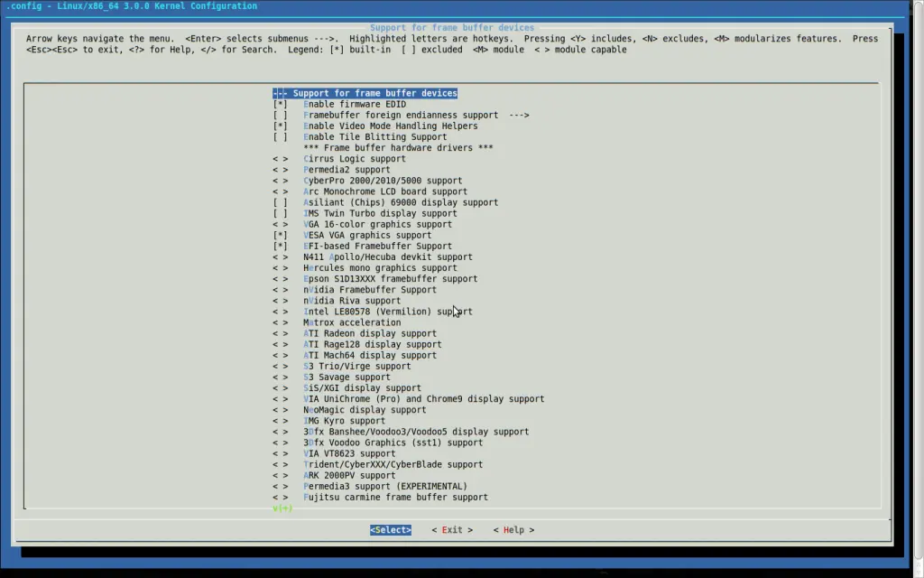The image size is (924, 578).
Task: Click the Select button
Action: click(391, 530)
